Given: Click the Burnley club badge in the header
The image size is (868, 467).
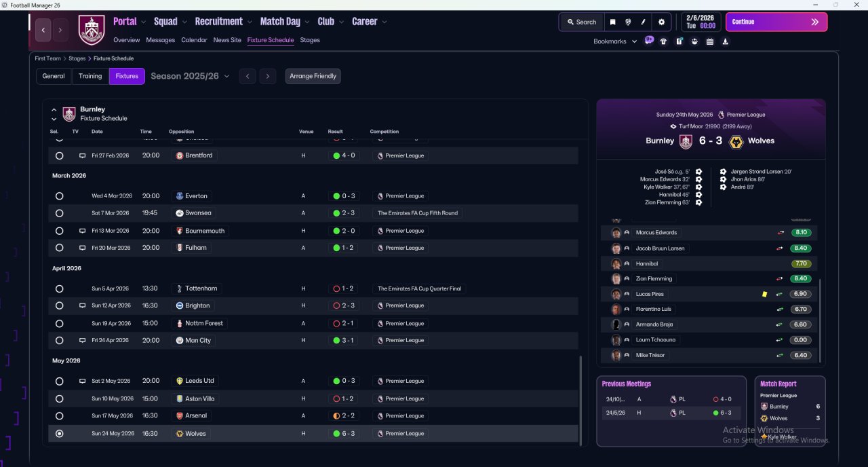Looking at the screenshot, I should pos(92,30).
